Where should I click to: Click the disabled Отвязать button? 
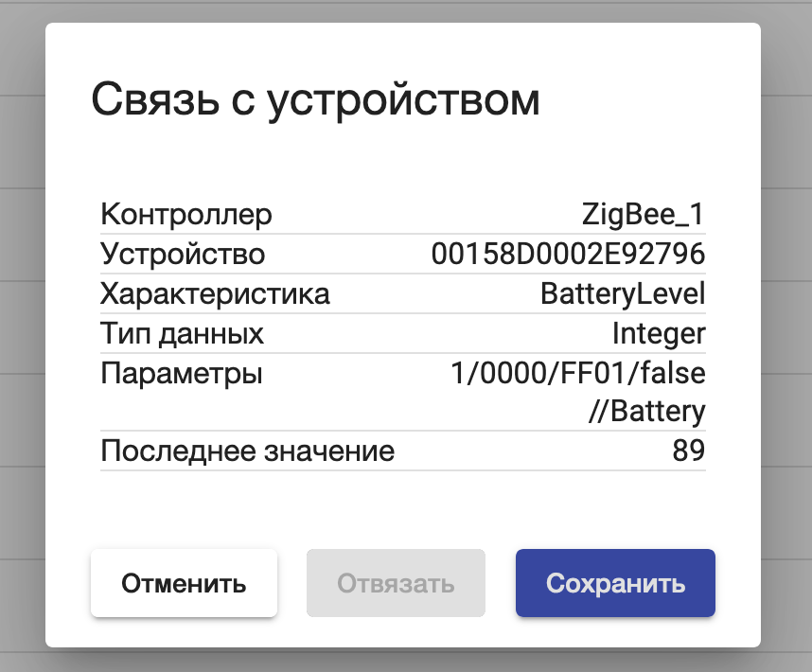[395, 583]
